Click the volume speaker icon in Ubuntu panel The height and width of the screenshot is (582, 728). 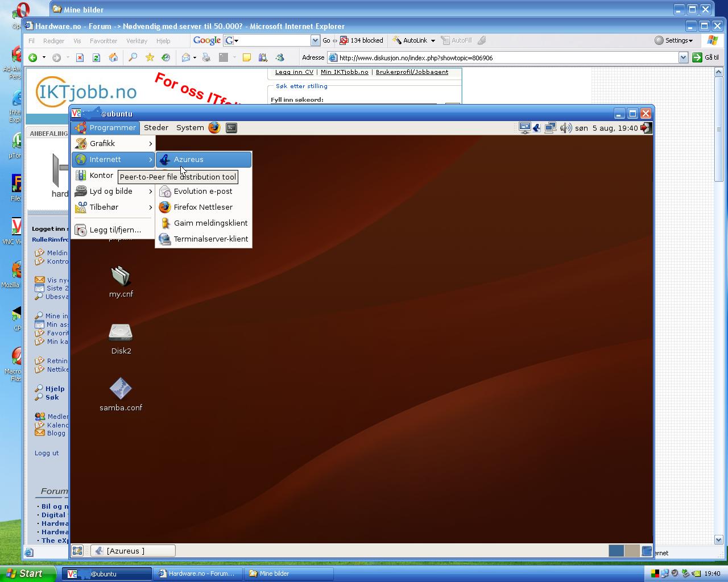565,128
